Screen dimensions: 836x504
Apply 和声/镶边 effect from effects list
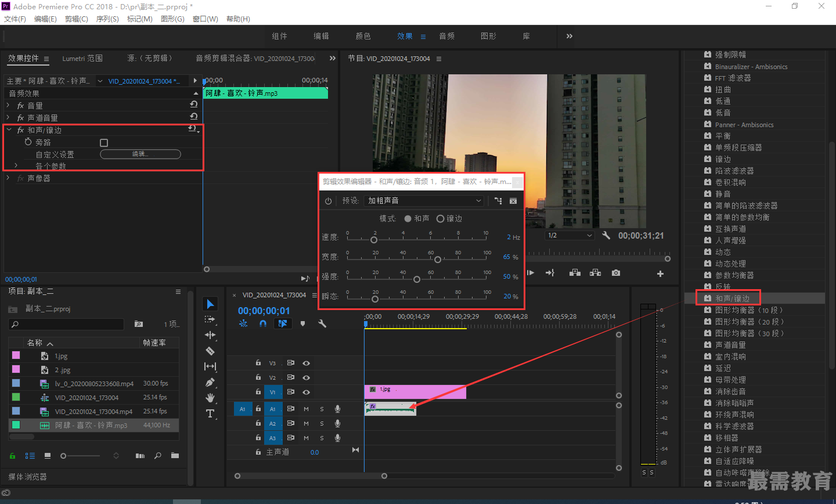[732, 298]
